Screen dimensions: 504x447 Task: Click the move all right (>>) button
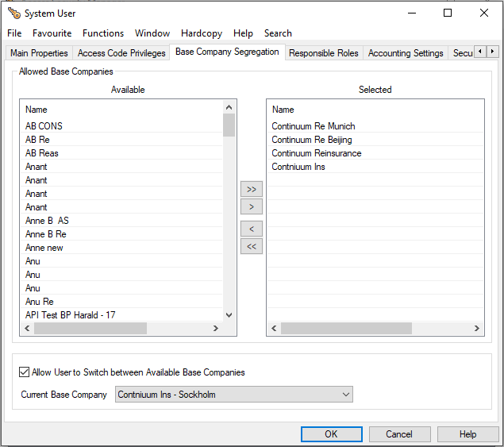[252, 190]
